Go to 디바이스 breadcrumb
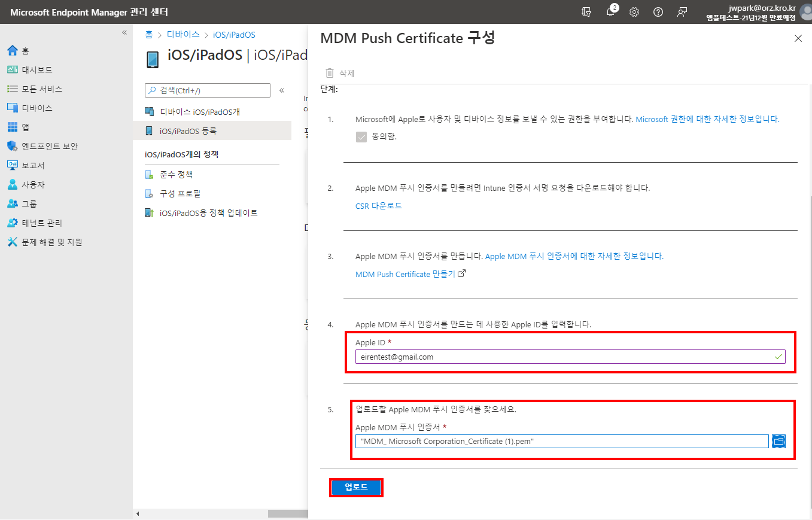The height and width of the screenshot is (520, 812). 183,35
